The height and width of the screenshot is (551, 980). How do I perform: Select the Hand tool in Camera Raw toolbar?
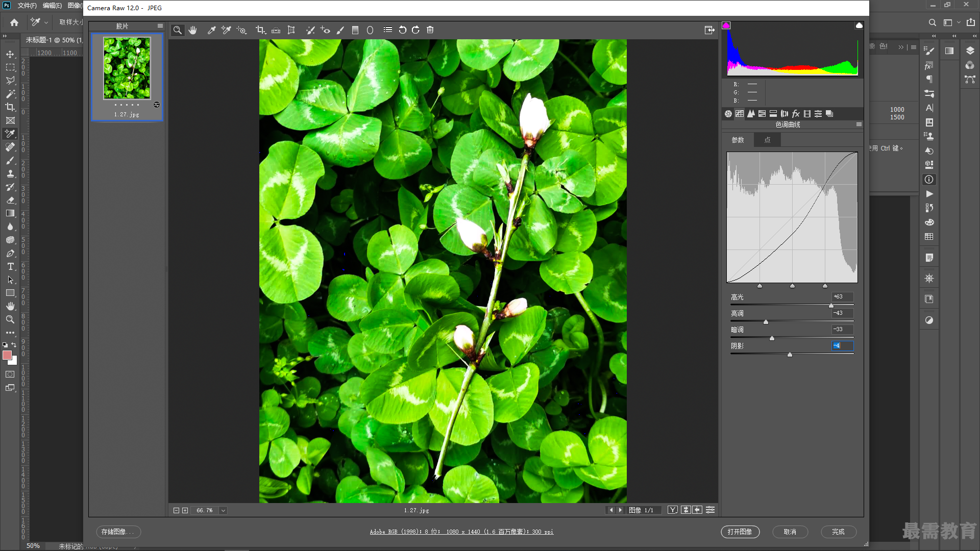(x=192, y=30)
